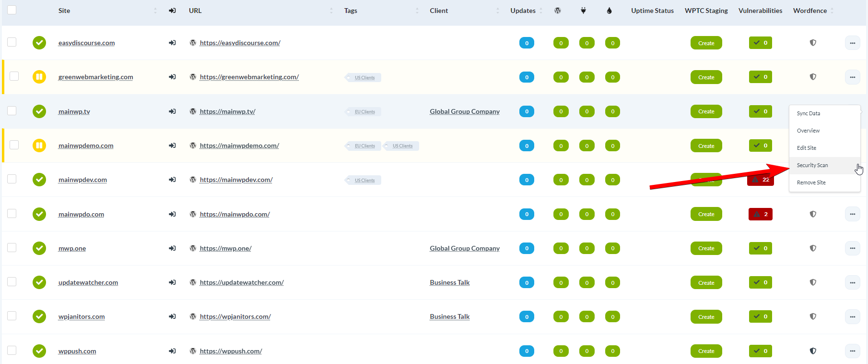
Task: Click the yellow suspended status icon for mainwpdemo.com
Action: pos(39,146)
